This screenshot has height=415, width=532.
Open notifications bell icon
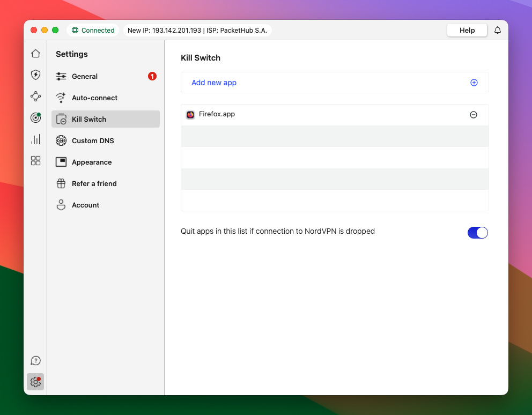[498, 31]
